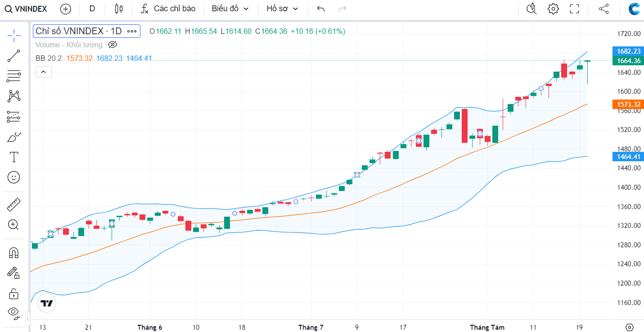
Task: Toggle stay in drawing mode
Action: [x=14, y=273]
